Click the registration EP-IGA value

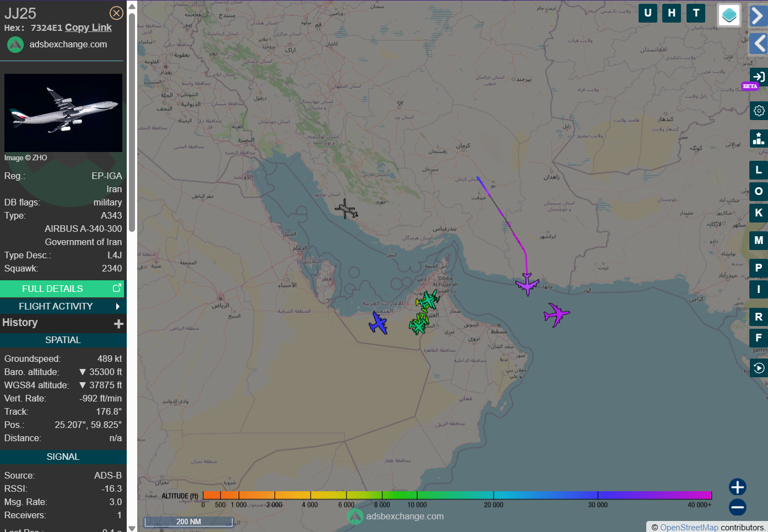click(107, 176)
